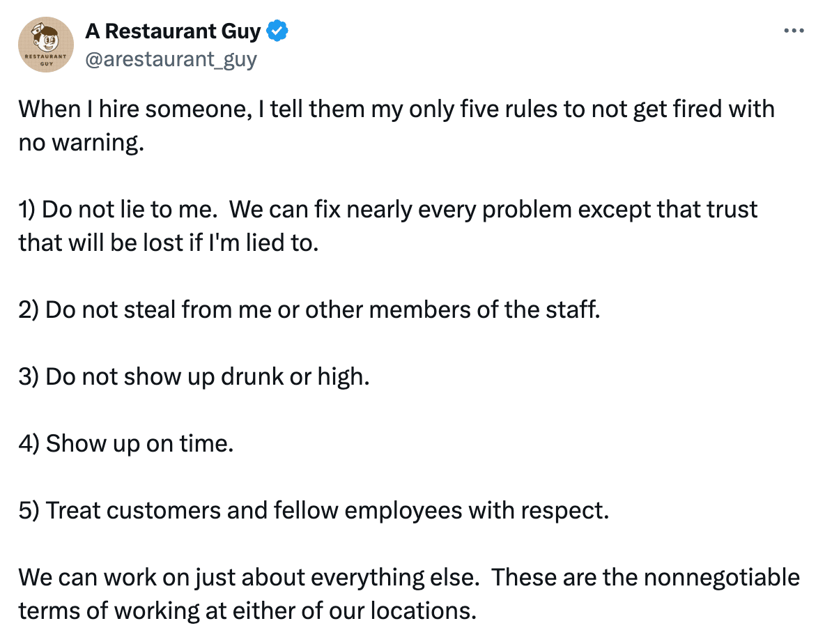The height and width of the screenshot is (644, 825).
Task: Open the tweet's three-dot more options menu
Action: pos(794,31)
